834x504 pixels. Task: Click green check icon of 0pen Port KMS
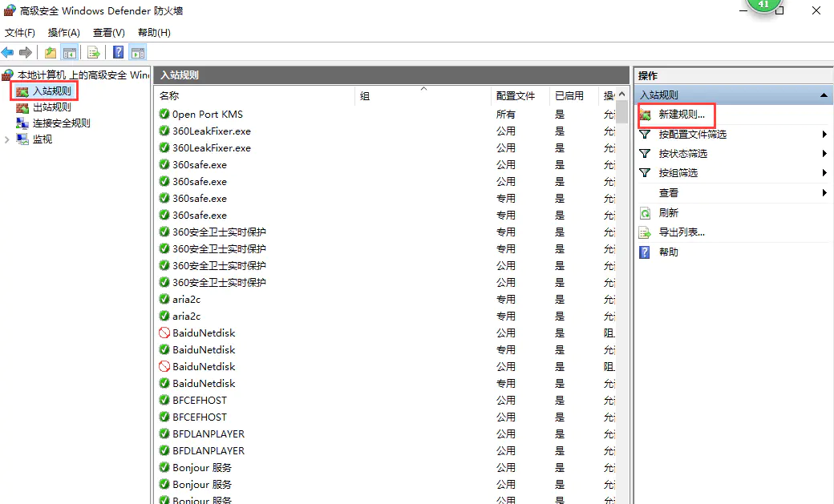click(x=164, y=115)
